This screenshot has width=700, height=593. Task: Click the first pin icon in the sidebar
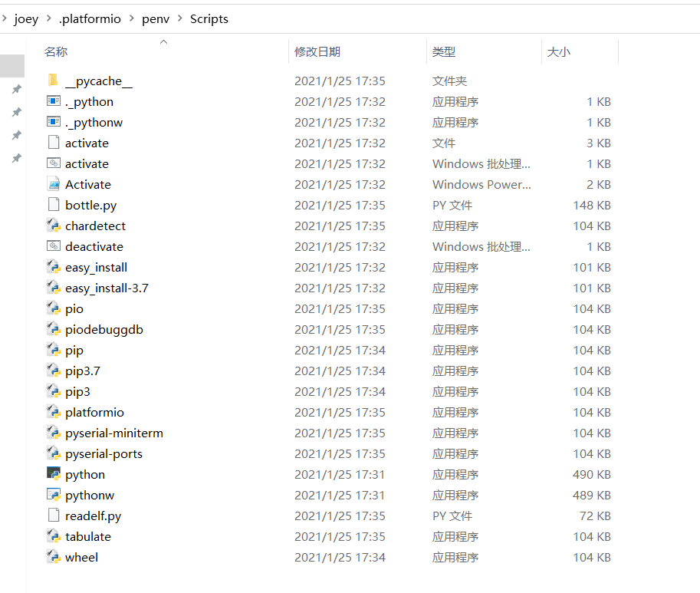(x=17, y=89)
